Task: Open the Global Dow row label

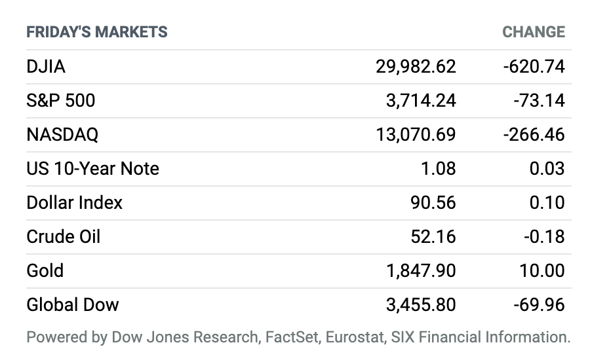Action: pos(73,304)
